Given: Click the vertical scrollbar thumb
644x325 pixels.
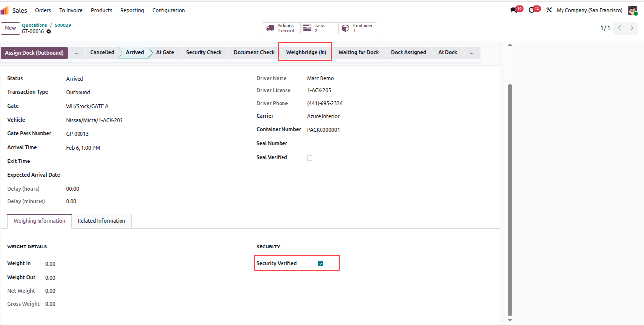Looking at the screenshot, I should point(510,200).
